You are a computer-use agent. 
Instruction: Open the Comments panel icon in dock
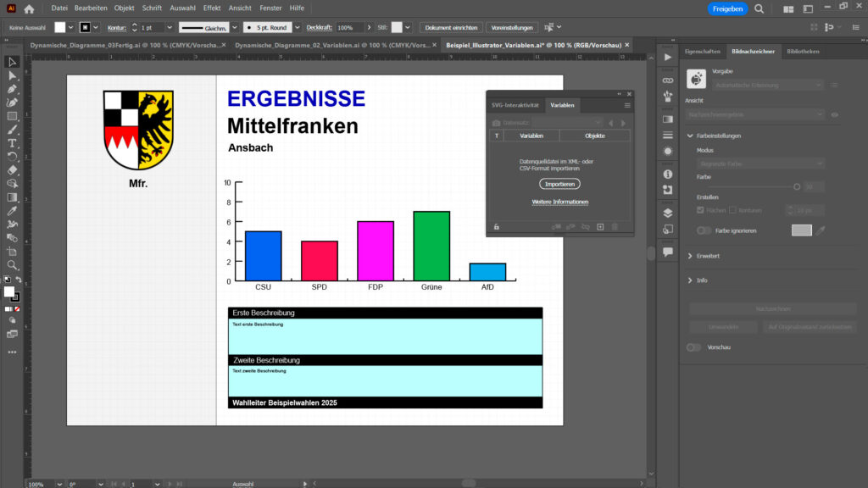pos(668,252)
